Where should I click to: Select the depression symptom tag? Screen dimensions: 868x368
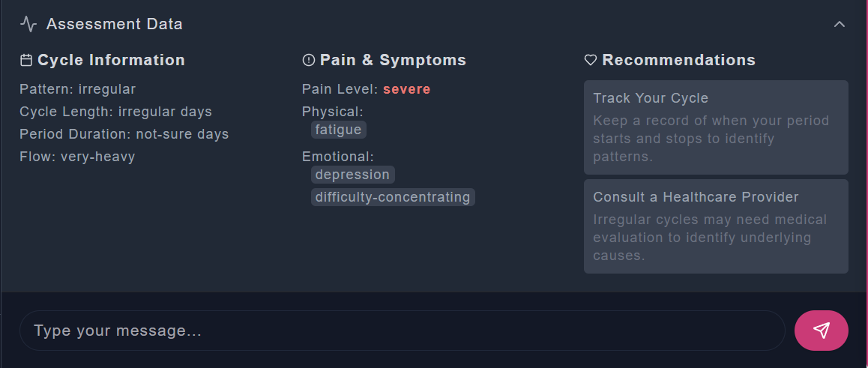352,175
